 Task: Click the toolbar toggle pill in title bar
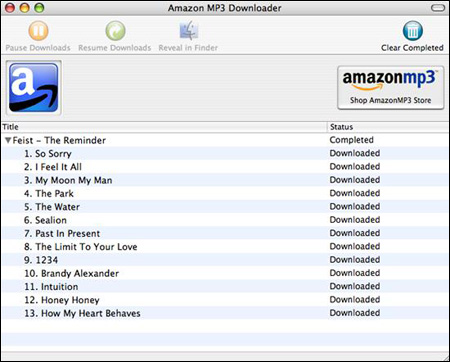(438, 8)
